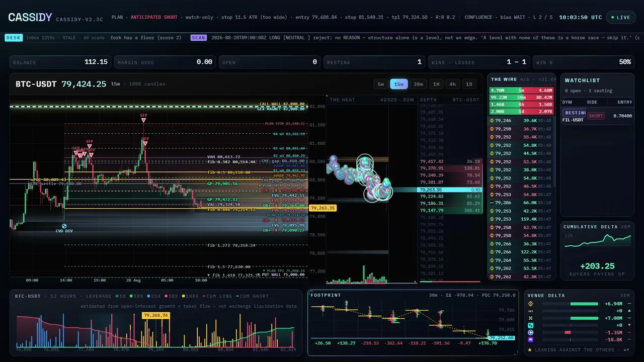Click the RESTING count stat card
The image size is (644, 362).
click(374, 62)
